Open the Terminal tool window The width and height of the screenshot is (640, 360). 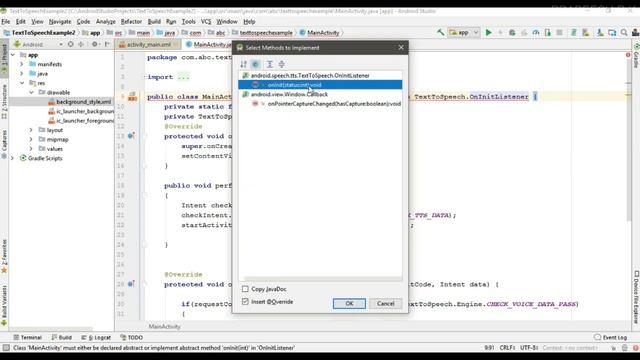28,338
